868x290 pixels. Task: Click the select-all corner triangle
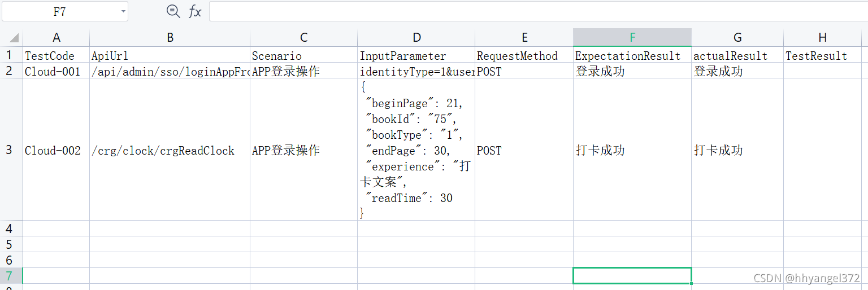click(x=12, y=37)
